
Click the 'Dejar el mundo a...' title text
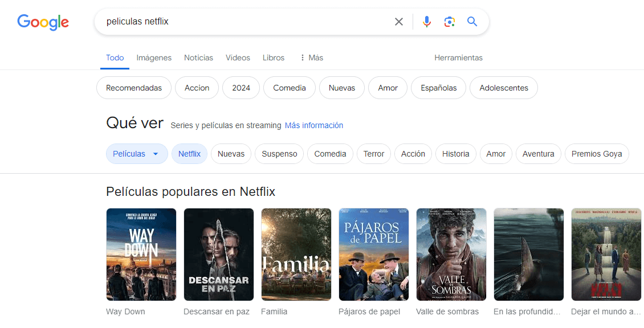click(x=605, y=311)
